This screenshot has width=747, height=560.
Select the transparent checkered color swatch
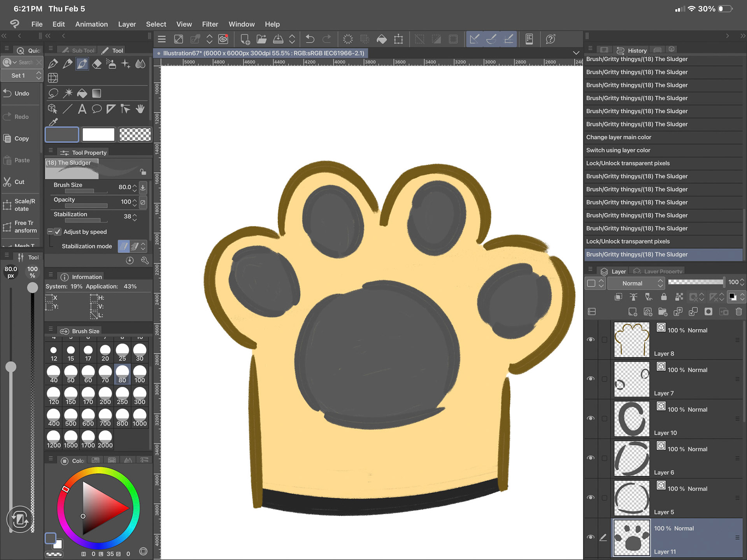click(135, 135)
